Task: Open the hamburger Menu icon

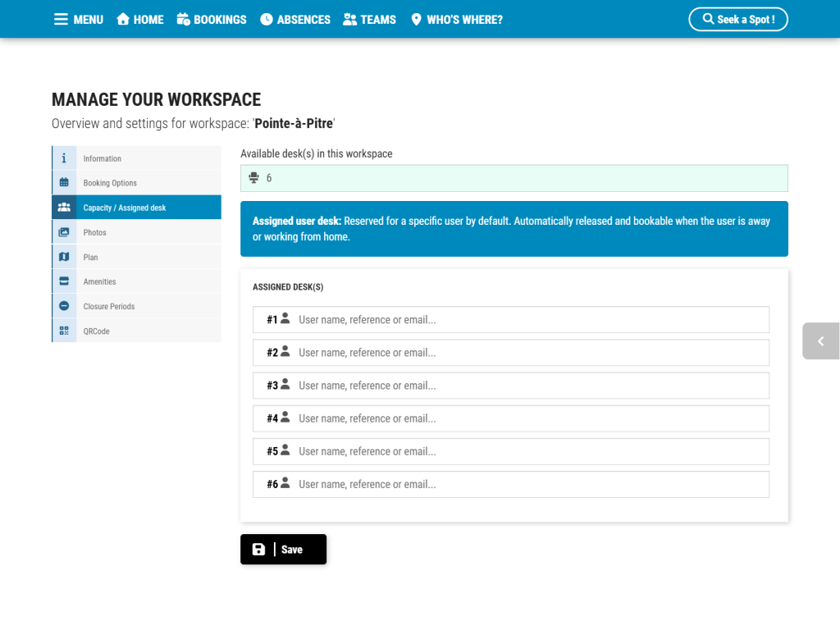Action: [x=61, y=20]
